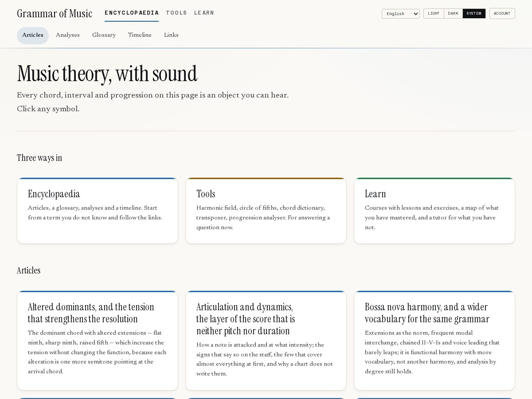Screen dimensions: 532x399
Task: Open the Grammar of Music home logo
Action: [x=55, y=14]
